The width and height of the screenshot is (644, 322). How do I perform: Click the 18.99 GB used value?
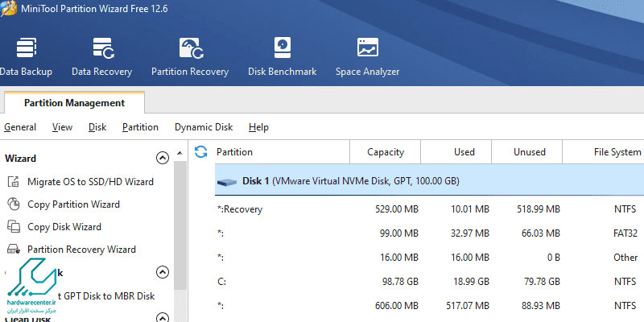(x=470, y=281)
